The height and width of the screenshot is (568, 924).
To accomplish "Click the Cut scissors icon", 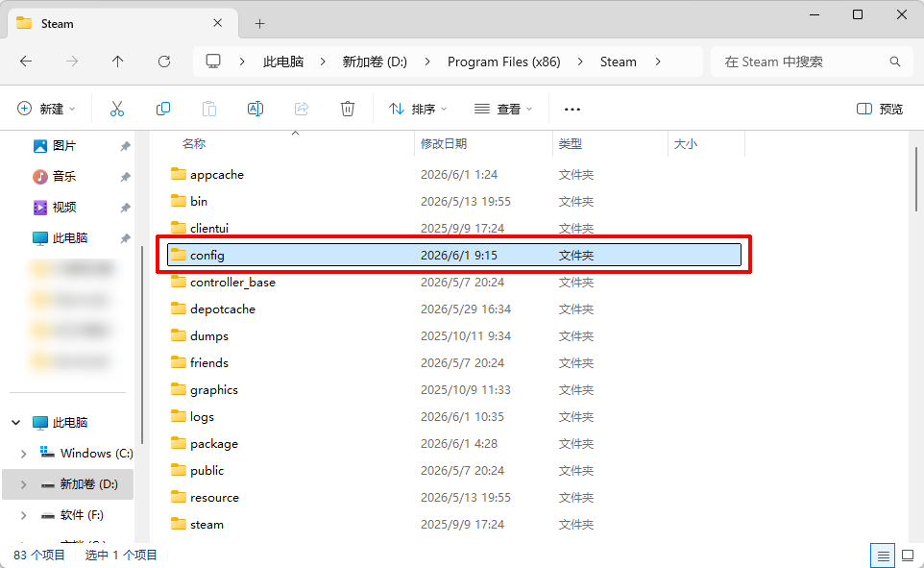I will pos(116,109).
